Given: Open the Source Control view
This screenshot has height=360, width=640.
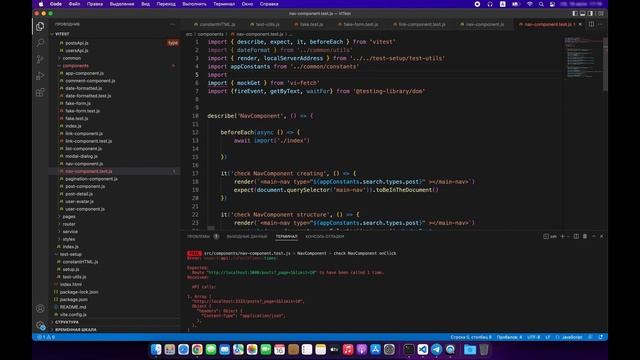Looking at the screenshot, I should [40, 59].
